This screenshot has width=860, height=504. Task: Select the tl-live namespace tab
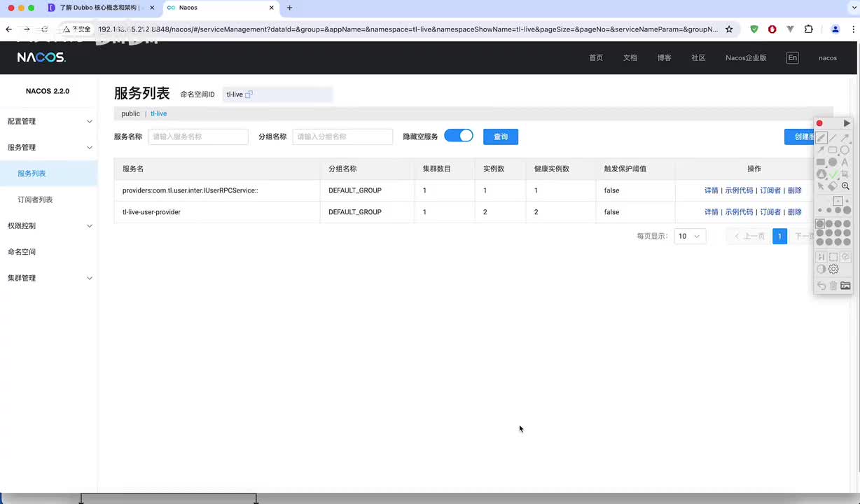(x=159, y=113)
